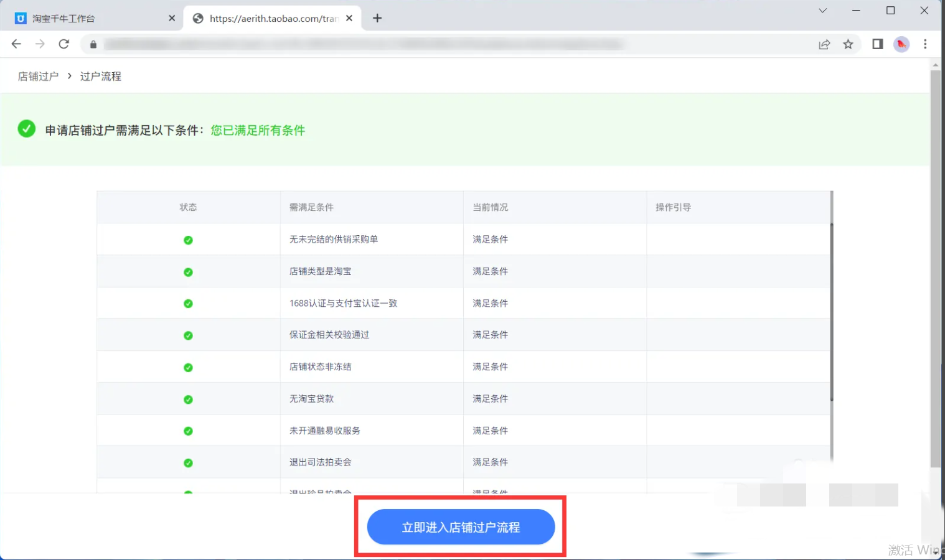Open the 店铺过户 breadcrumb link

pyautogui.click(x=37, y=75)
